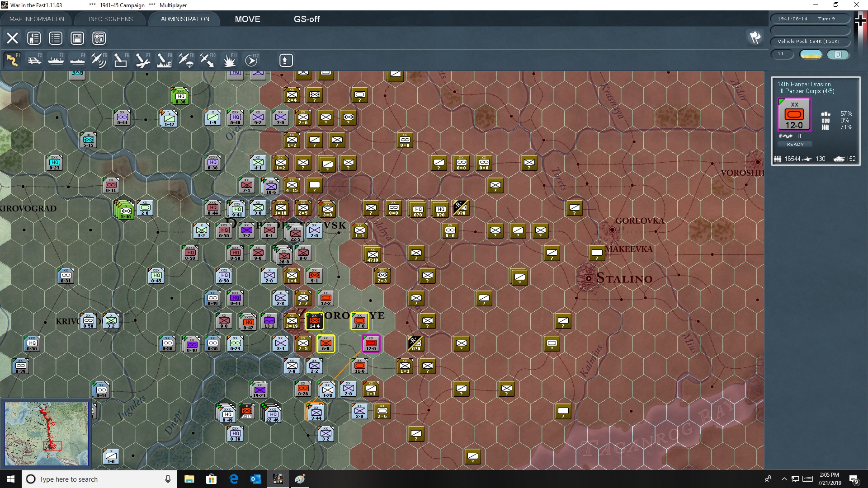The image size is (868, 488).
Task: Select Bomb Unit mode F6 icon
Action: [x=121, y=60]
